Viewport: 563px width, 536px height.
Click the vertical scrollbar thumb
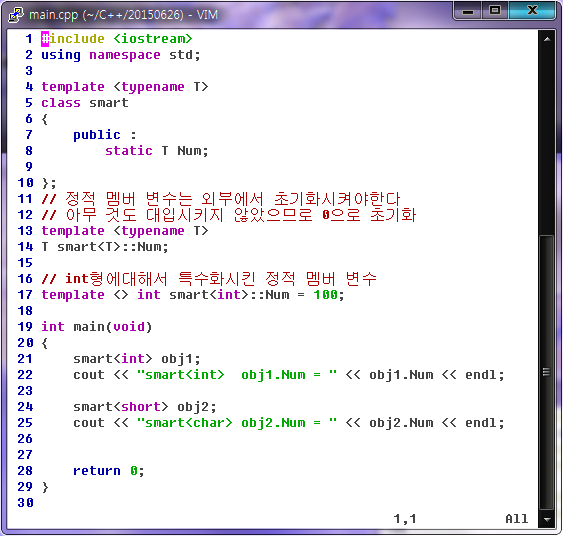pos(546,372)
